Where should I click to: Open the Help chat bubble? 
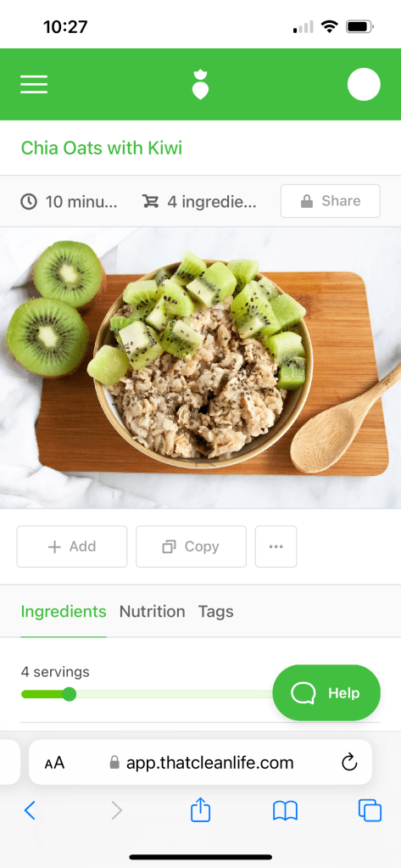tap(326, 692)
